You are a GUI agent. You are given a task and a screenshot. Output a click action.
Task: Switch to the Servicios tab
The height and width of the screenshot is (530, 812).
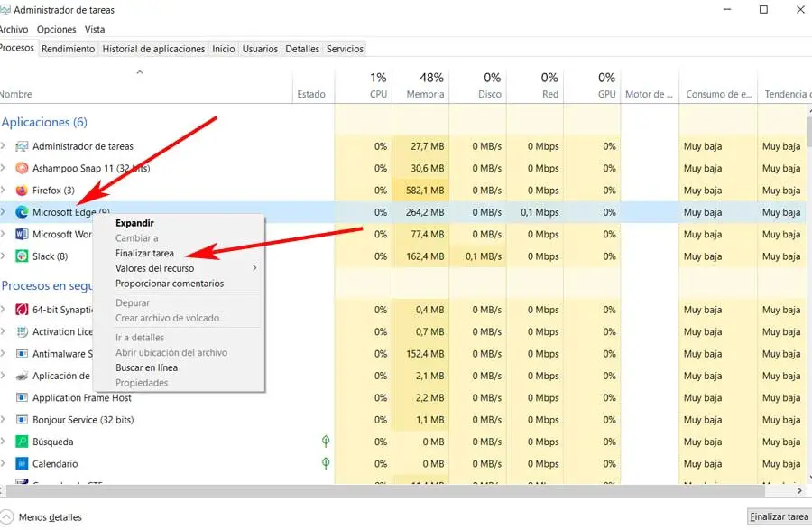tap(345, 49)
